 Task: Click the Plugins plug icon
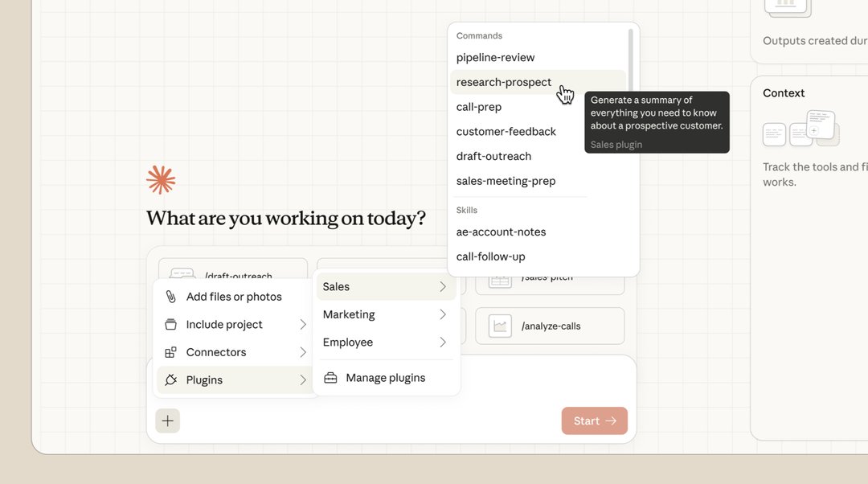[x=171, y=380]
